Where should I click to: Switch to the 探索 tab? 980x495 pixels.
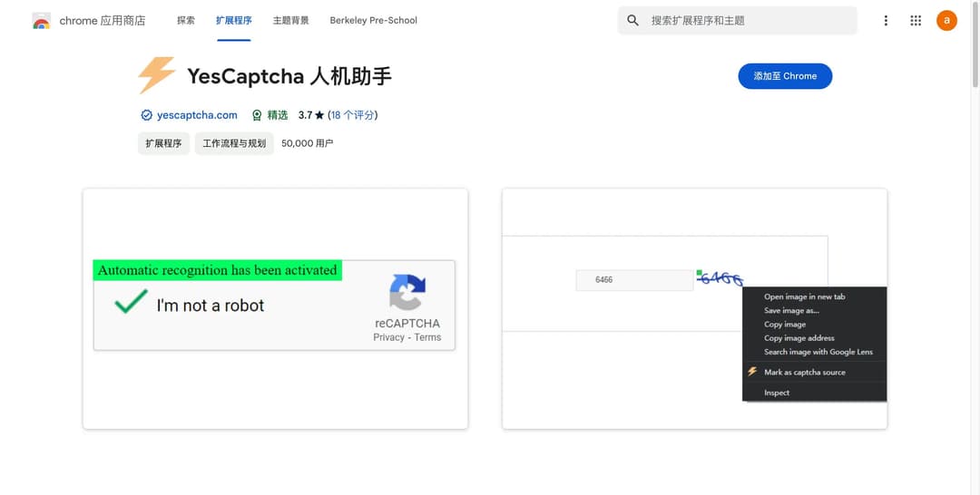click(186, 20)
